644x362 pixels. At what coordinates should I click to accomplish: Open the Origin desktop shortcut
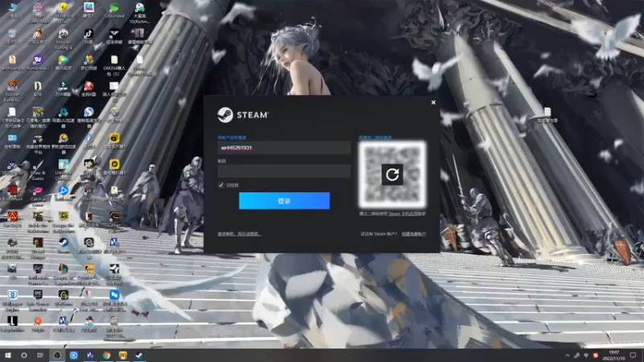coord(38,324)
